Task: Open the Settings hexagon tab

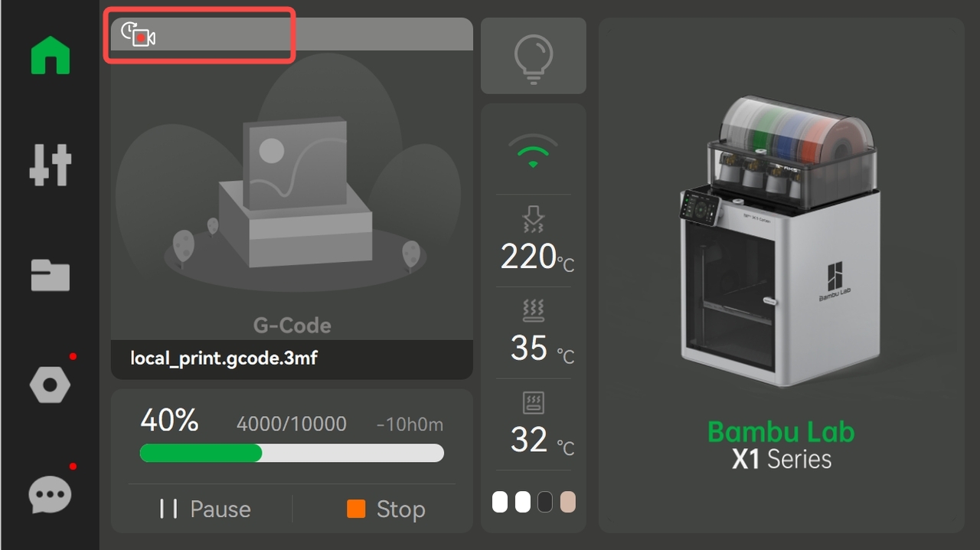Action: (51, 385)
